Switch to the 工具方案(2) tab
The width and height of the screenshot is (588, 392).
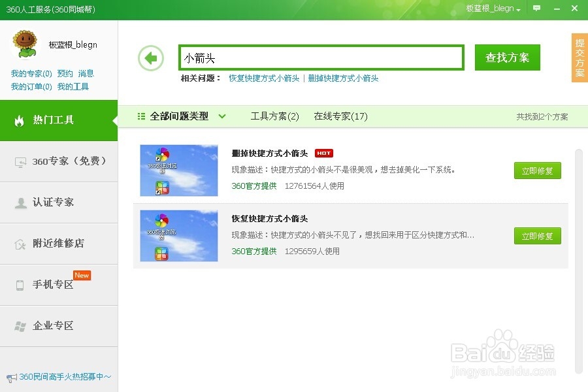(x=274, y=116)
